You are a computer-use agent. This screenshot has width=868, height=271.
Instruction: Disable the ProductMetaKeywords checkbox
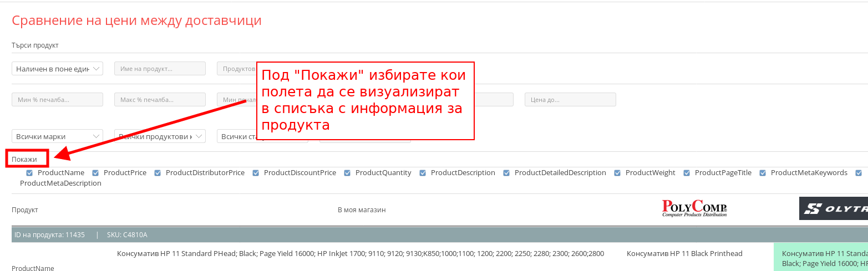(x=763, y=173)
